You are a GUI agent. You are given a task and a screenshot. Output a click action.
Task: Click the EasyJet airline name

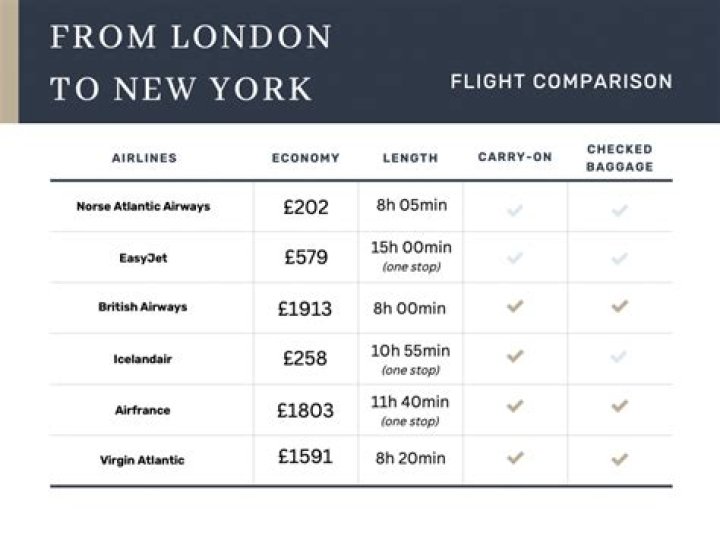(143, 258)
